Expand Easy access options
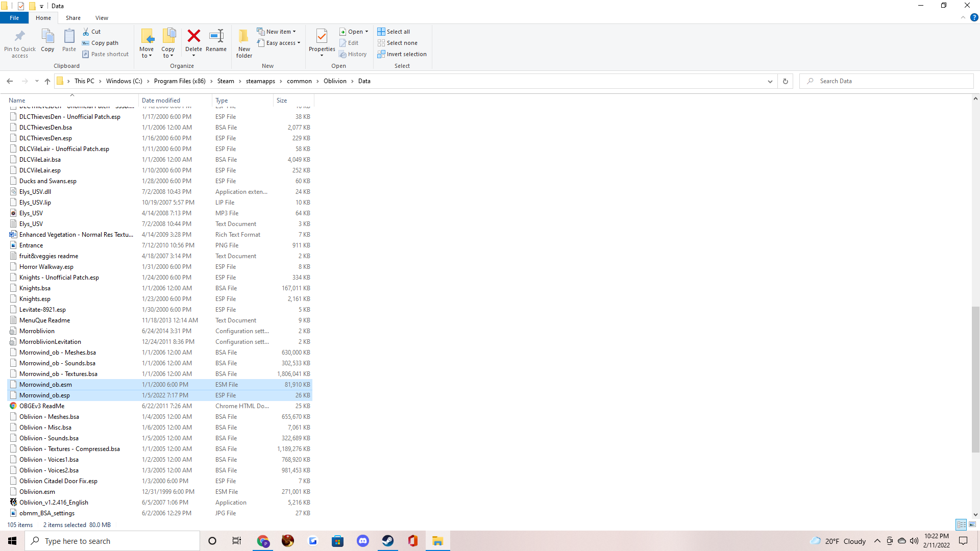The width and height of the screenshot is (980, 551). pyautogui.click(x=279, y=43)
